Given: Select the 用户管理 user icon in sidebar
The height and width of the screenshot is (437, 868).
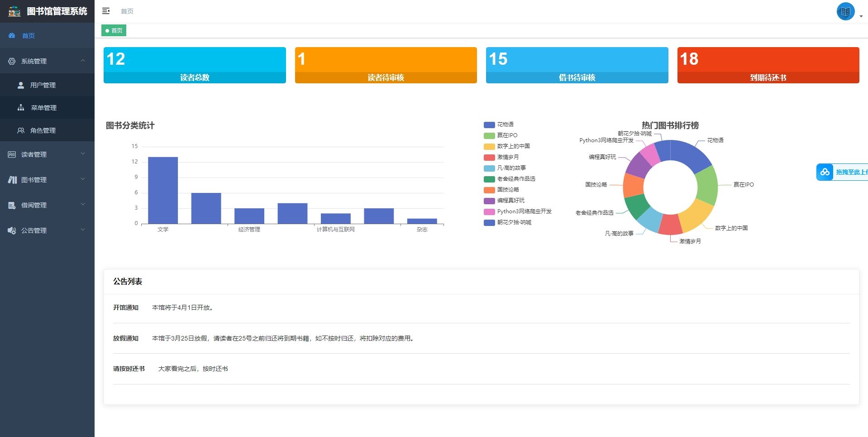Looking at the screenshot, I should click(20, 85).
